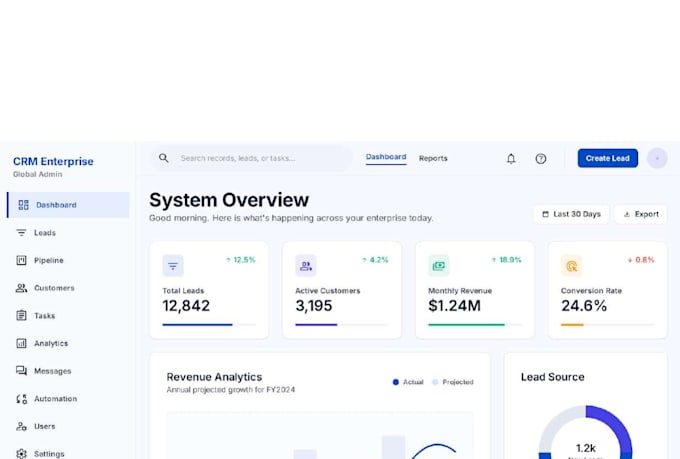The height and width of the screenshot is (459, 680).
Task: Click the Global Admin label
Action: (37, 174)
